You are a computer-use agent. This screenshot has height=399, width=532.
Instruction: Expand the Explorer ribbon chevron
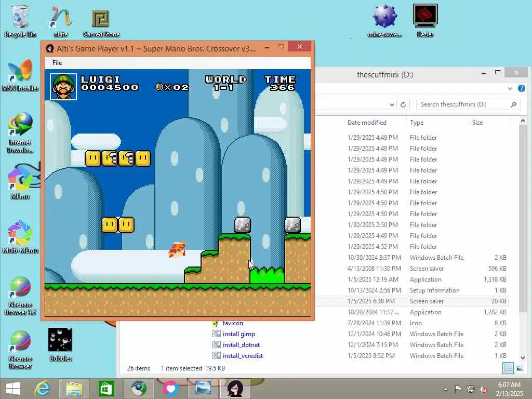click(510, 88)
